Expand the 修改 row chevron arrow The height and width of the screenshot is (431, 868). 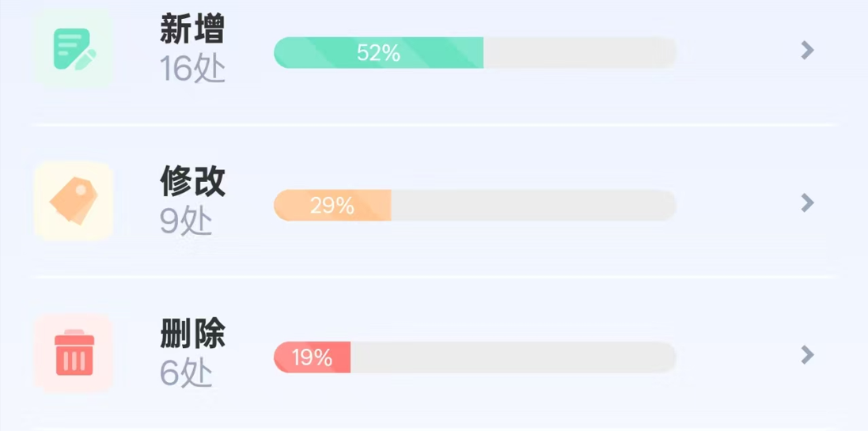[807, 203]
